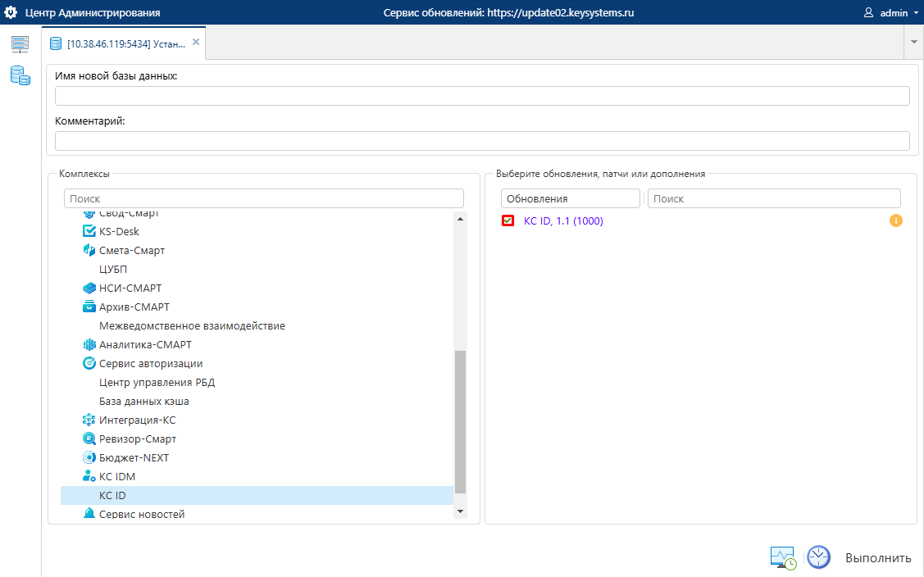Select Межведомственное взаимодействие item
The height and width of the screenshot is (577, 924).
pos(192,326)
